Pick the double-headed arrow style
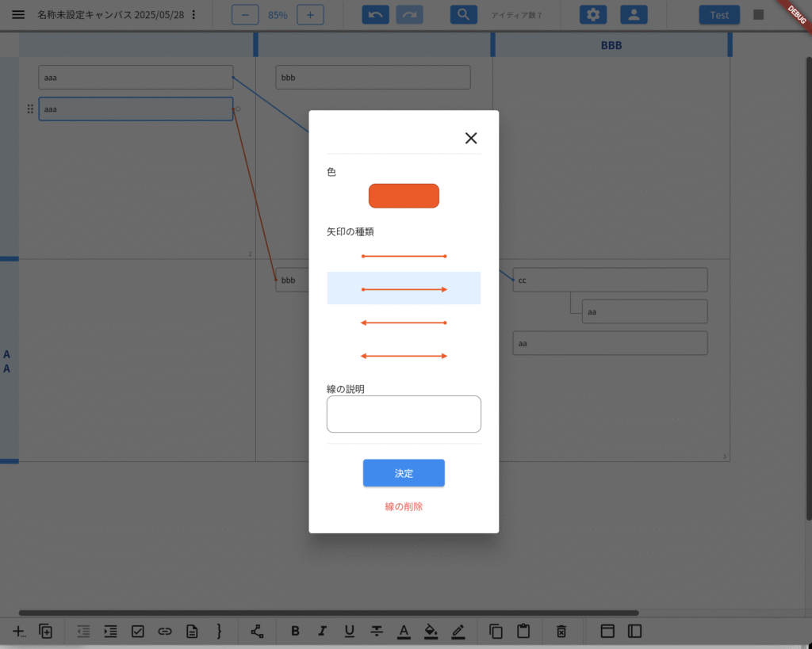The image size is (812, 649). click(404, 356)
